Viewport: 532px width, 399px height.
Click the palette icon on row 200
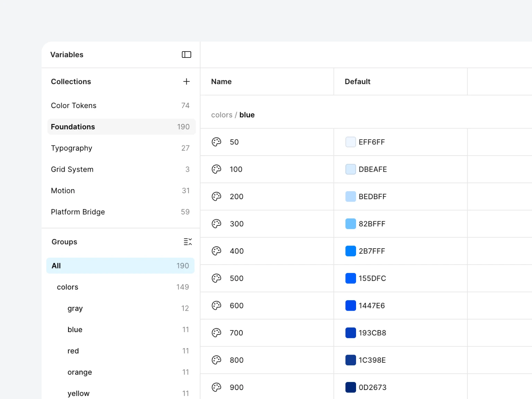pos(216,196)
